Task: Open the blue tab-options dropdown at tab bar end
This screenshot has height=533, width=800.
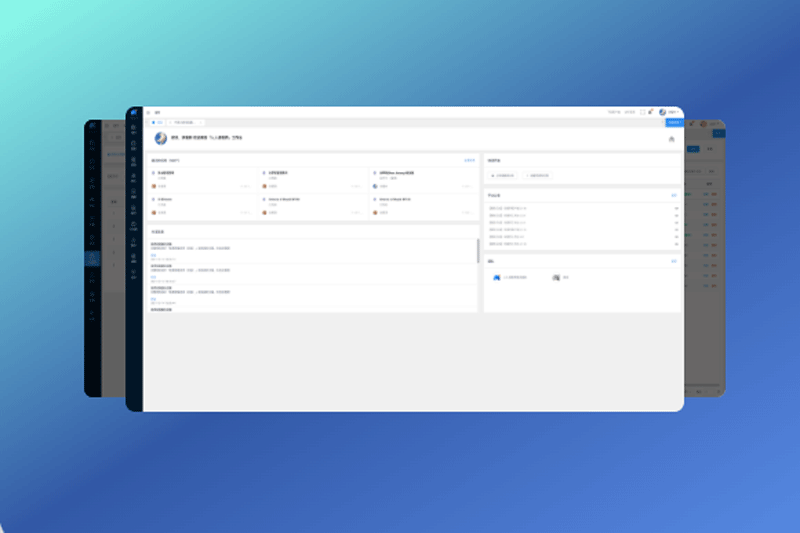Action: (674, 122)
